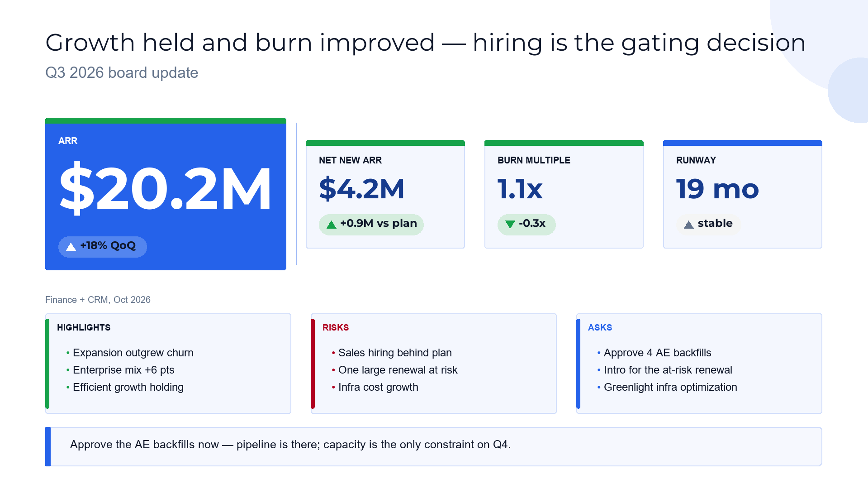Select the 19 mo runway value

coord(717,189)
